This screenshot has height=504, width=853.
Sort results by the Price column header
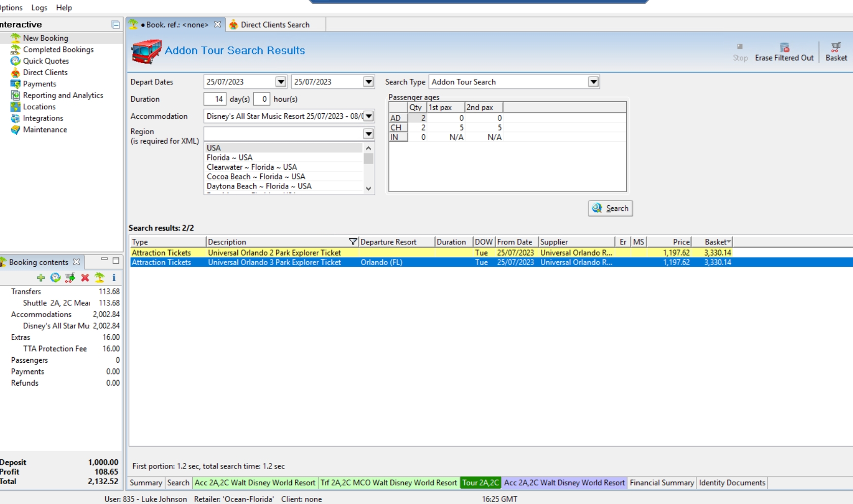click(x=668, y=242)
